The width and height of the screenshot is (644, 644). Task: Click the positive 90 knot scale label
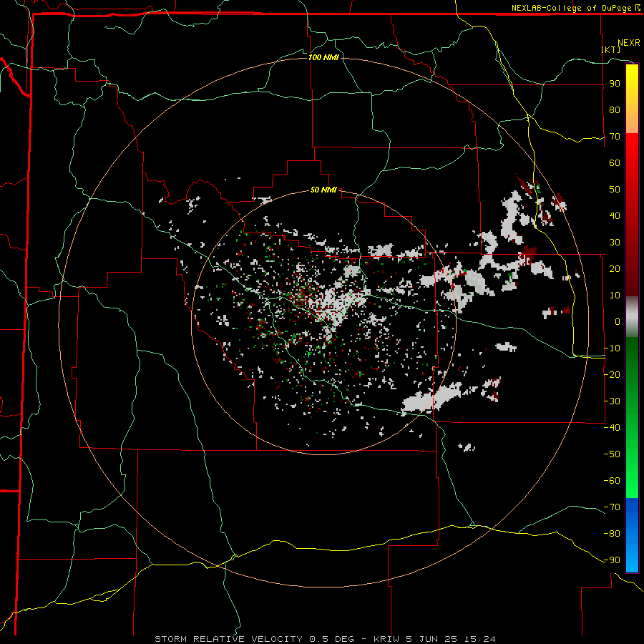[x=615, y=84]
